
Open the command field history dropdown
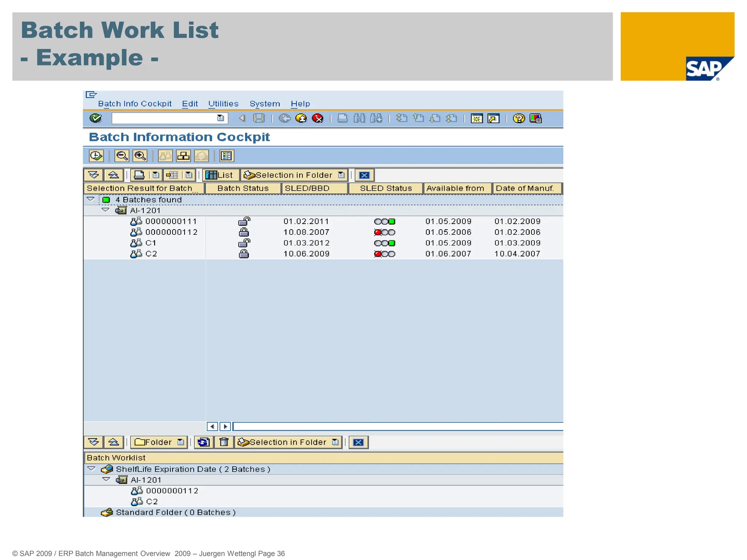pos(220,118)
